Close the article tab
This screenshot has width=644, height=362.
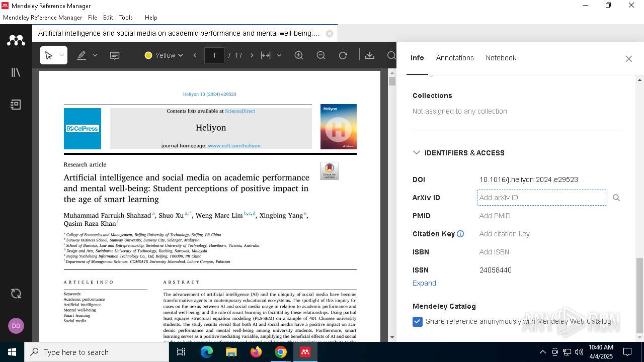(x=330, y=34)
